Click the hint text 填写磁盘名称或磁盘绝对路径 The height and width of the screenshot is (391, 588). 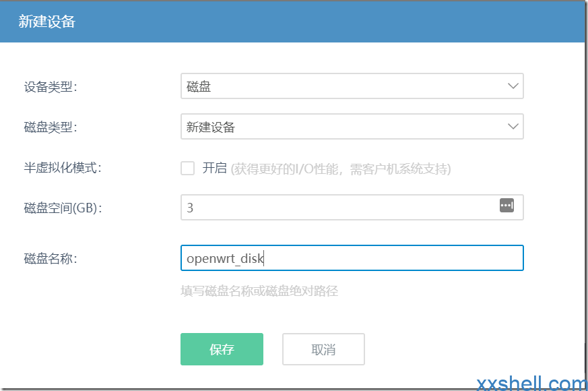point(259,291)
